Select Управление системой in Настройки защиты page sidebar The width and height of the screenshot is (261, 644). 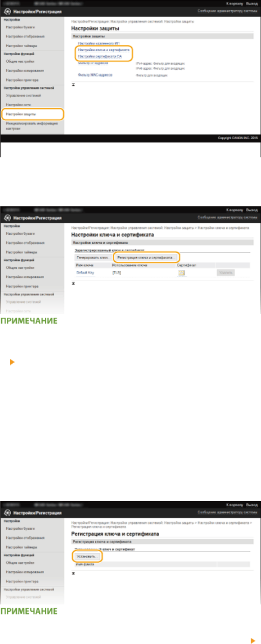coord(23,95)
